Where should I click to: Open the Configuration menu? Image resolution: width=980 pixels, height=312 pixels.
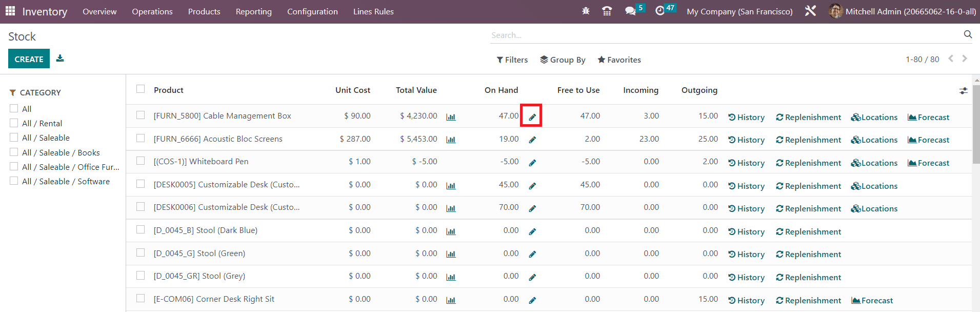point(312,12)
